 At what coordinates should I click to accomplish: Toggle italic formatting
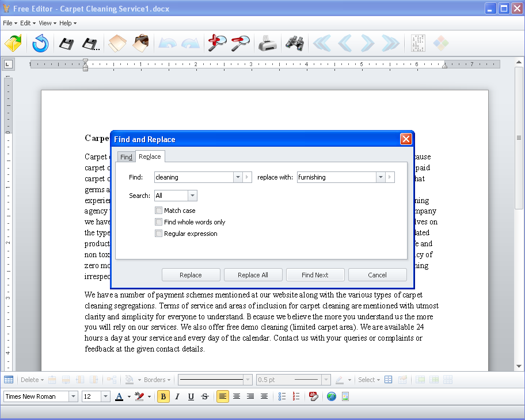(x=177, y=396)
